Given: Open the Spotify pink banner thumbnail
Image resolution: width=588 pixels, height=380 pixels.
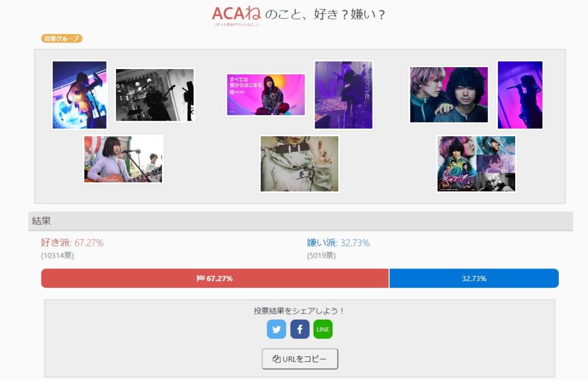Looking at the screenshot, I should (x=266, y=95).
